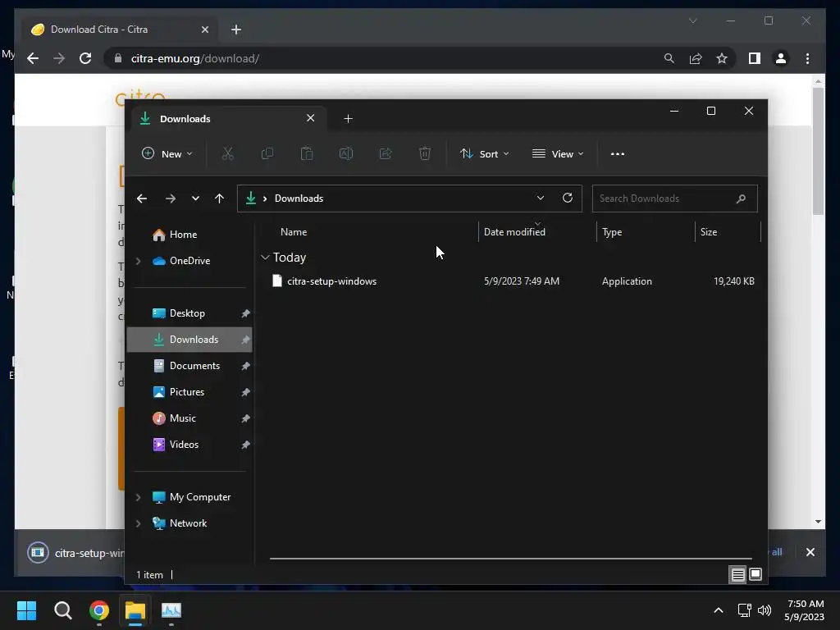This screenshot has height=630, width=840.
Task: Sort by Date modified column header
Action: [514, 232]
